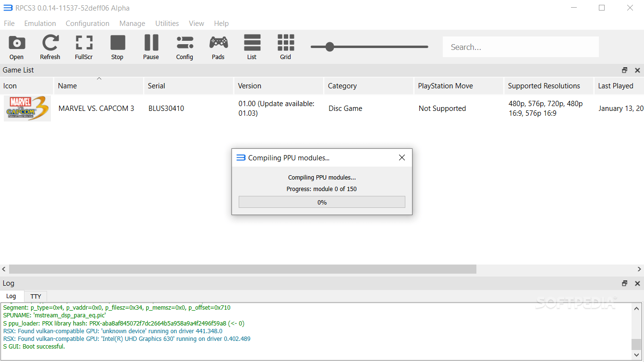Click the Segment p_type=0x4 log line
The height and width of the screenshot is (362, 644).
[x=117, y=308]
